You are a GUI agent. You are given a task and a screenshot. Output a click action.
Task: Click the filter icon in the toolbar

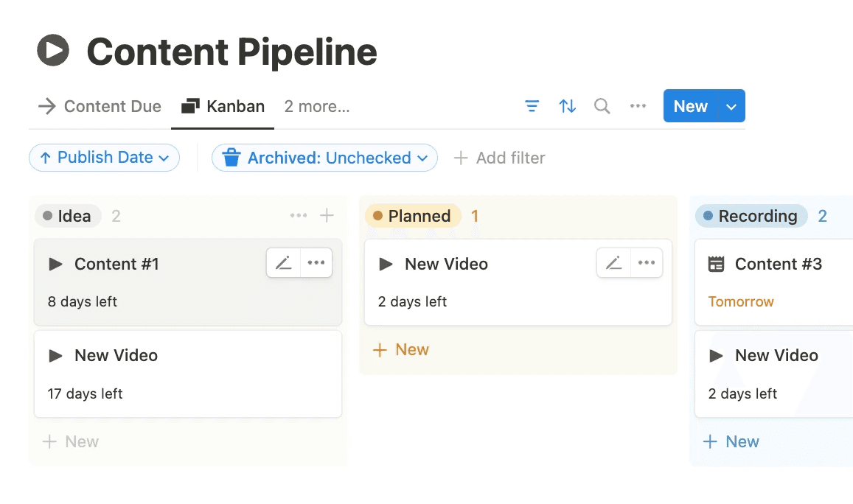point(532,106)
